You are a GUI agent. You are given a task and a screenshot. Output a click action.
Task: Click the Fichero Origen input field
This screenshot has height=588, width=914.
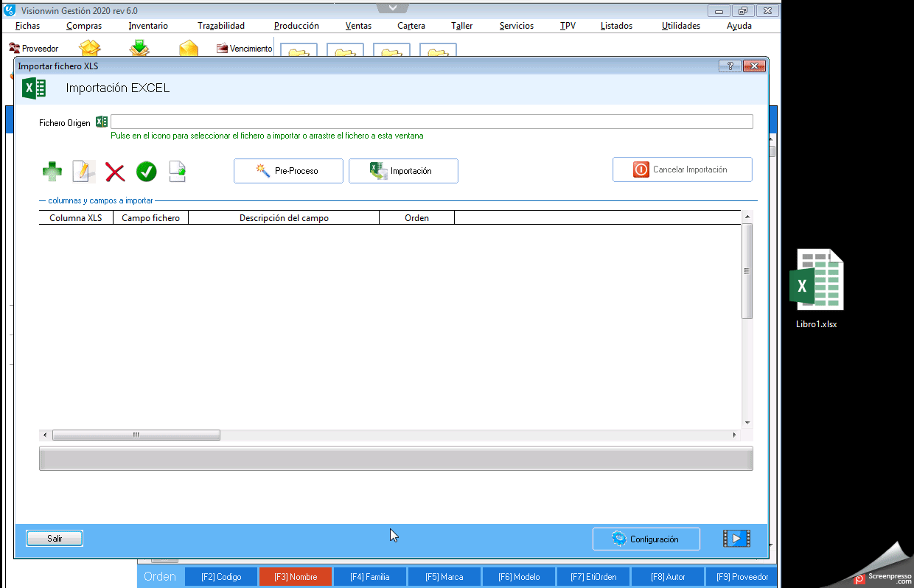pyautogui.click(x=432, y=122)
